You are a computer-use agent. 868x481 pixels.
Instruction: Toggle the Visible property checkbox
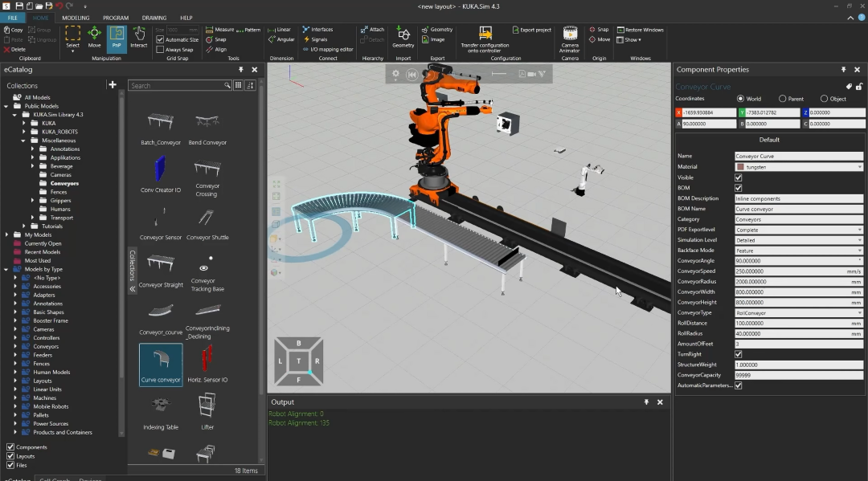[x=738, y=177]
